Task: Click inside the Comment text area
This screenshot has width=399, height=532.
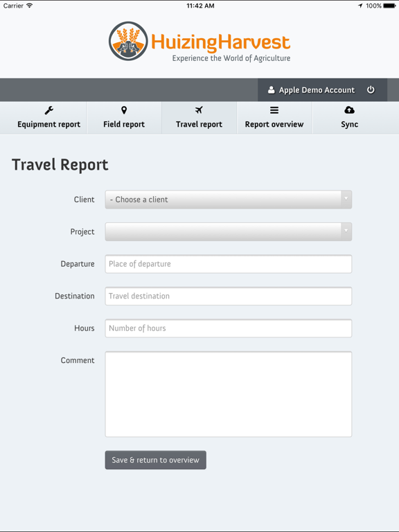Action: [229, 394]
